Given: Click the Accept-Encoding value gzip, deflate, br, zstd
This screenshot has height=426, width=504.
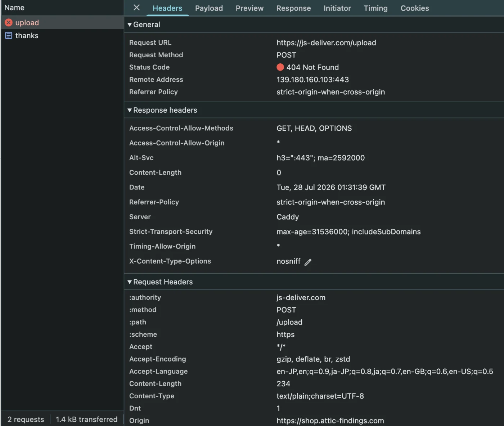Looking at the screenshot, I should (313, 359).
